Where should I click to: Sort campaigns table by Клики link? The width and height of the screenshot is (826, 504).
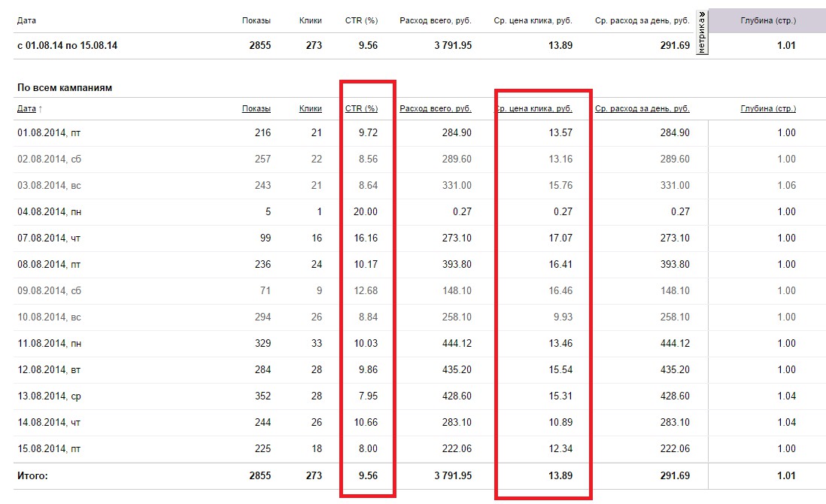coord(310,109)
